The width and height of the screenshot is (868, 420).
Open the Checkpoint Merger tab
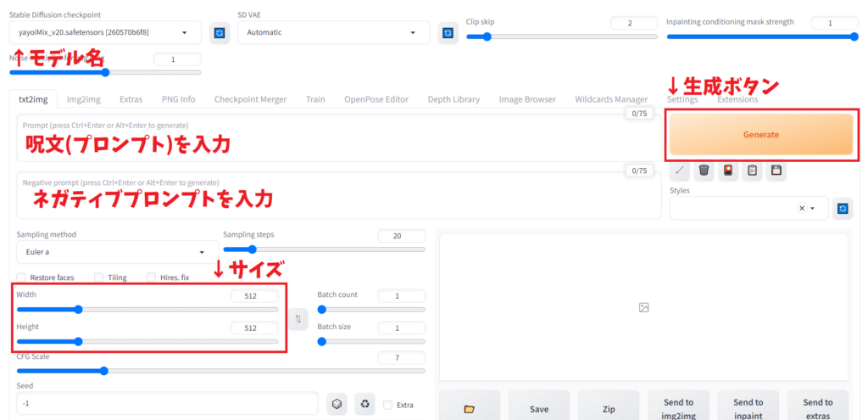tap(251, 100)
